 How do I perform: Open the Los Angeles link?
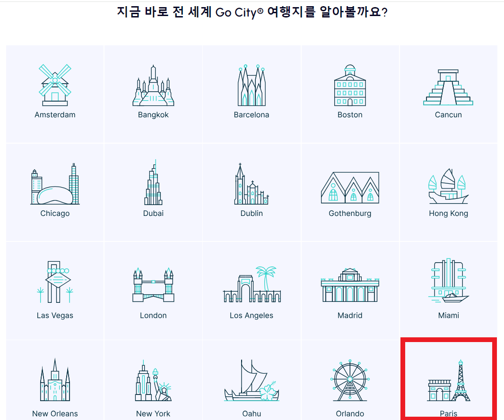click(x=252, y=316)
